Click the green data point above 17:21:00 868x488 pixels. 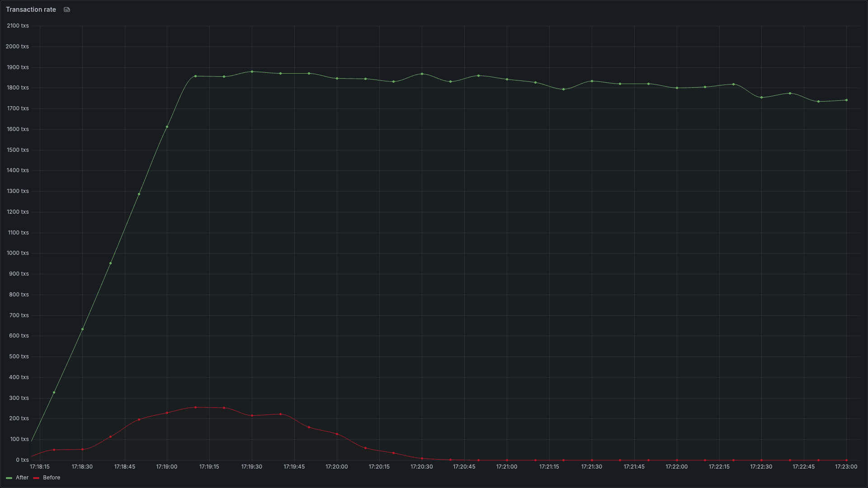coord(506,79)
